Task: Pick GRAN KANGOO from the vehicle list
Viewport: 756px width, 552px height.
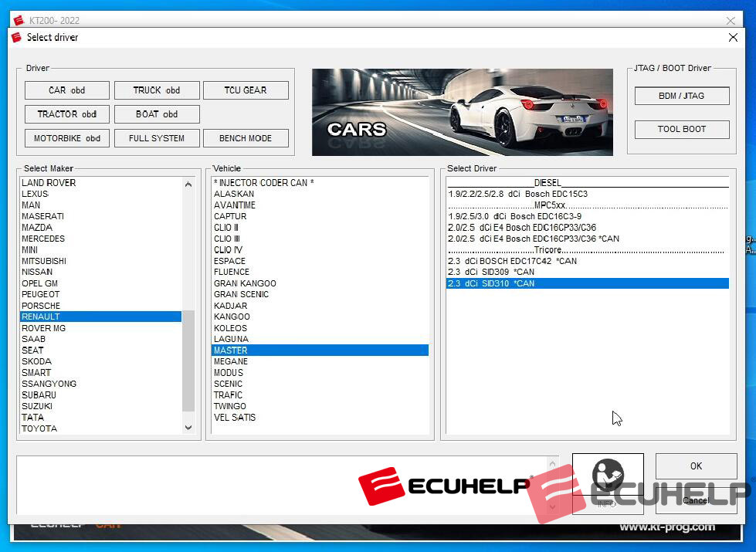Action: click(320, 283)
